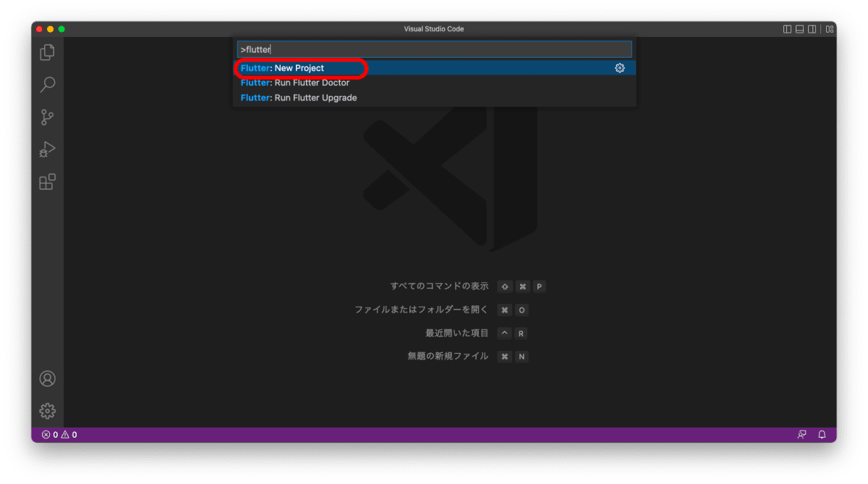Select Flutter: New Project command
Image resolution: width=868 pixels, height=484 pixels.
click(435, 68)
